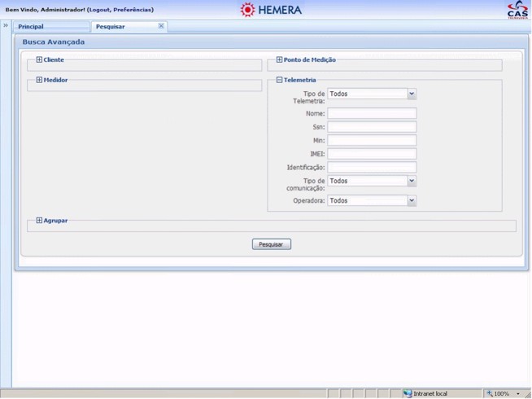Click the Logout link
This screenshot has height=399, width=532.
pyautogui.click(x=99, y=10)
